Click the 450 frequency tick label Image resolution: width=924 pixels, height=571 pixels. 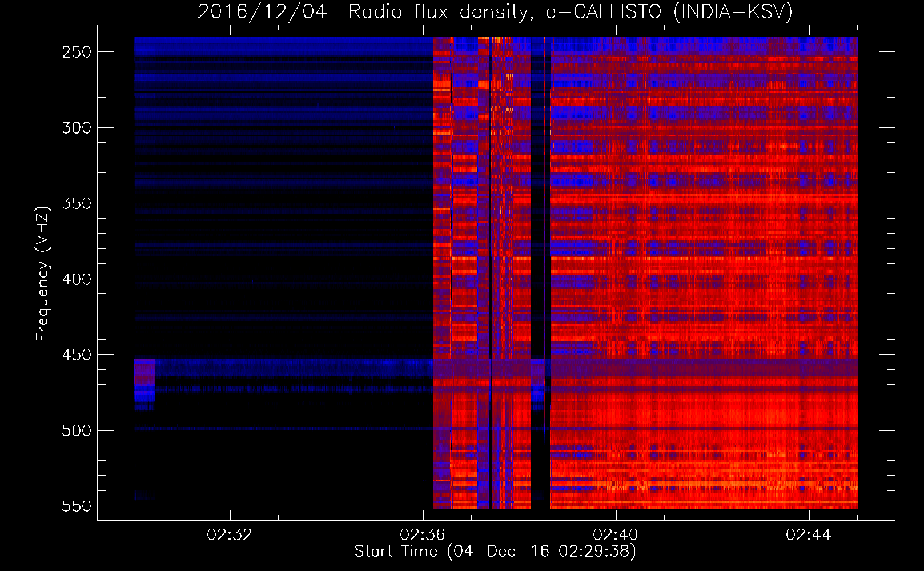pyautogui.click(x=77, y=355)
